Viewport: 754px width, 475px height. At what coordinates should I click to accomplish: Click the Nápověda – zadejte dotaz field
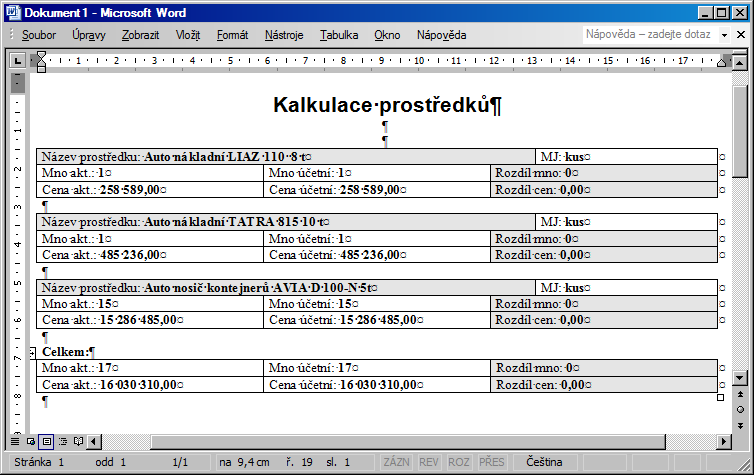coord(651,35)
